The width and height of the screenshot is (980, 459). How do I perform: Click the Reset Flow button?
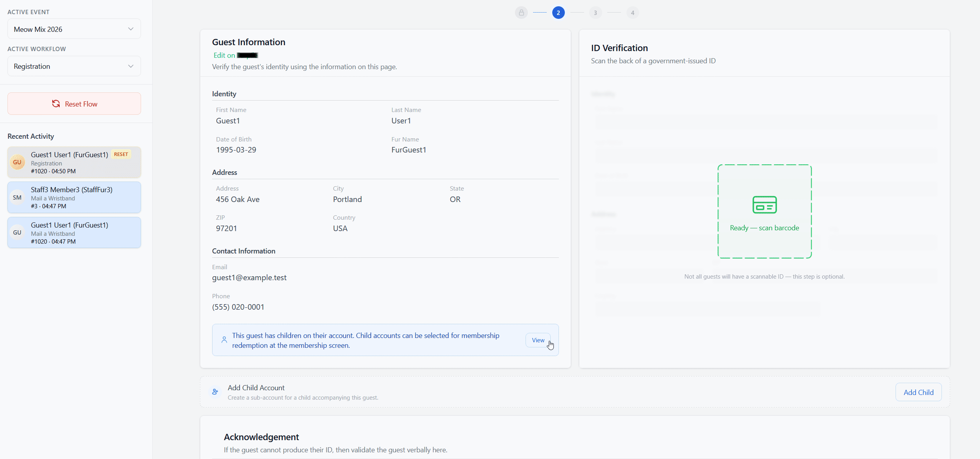click(74, 104)
